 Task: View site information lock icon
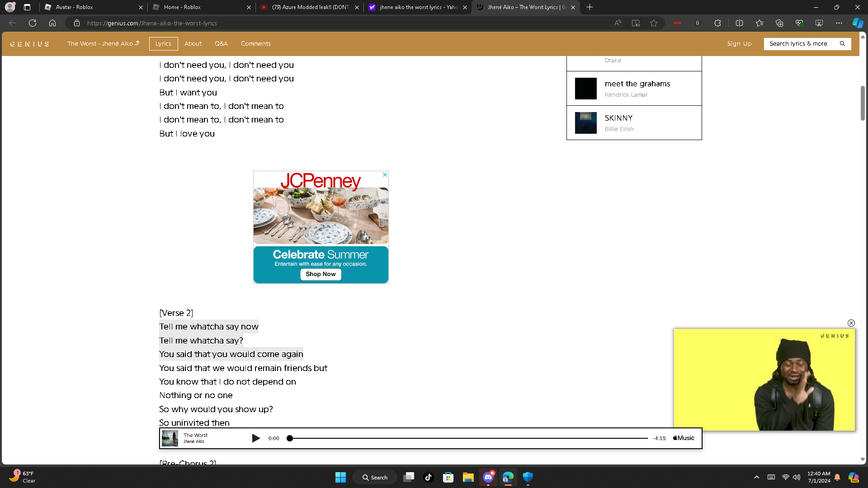[x=77, y=23]
